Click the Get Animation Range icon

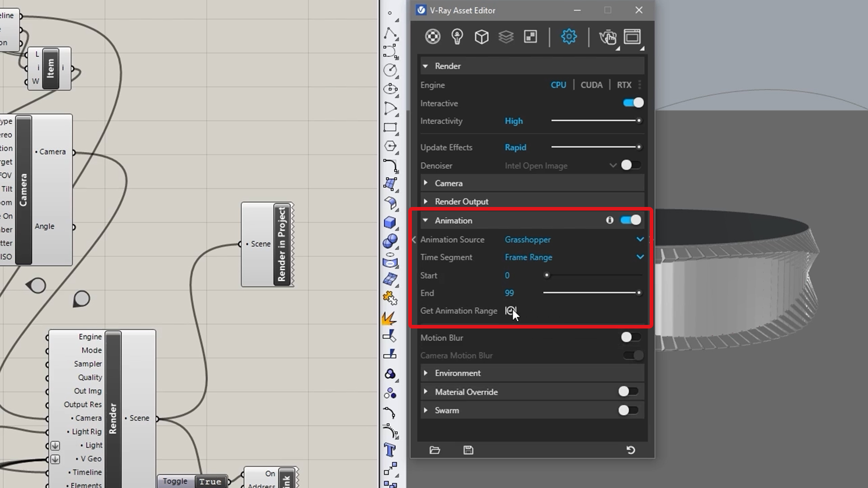510,311
